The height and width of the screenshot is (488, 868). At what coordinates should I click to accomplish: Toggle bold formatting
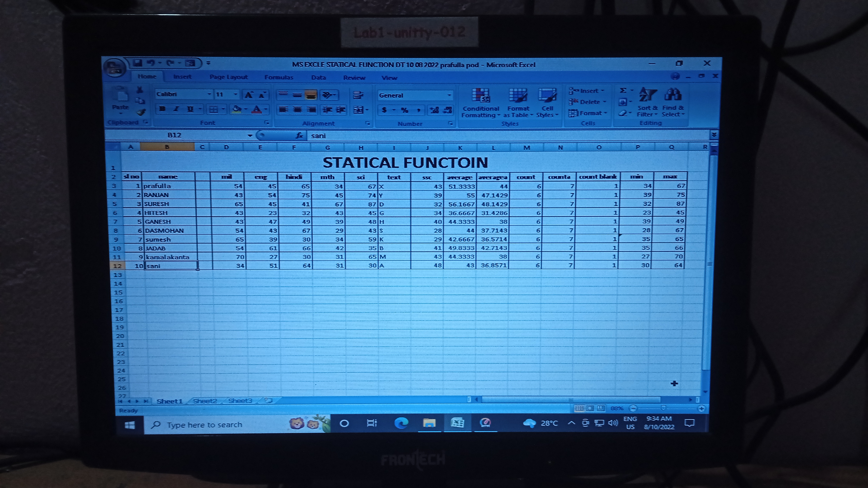162,109
